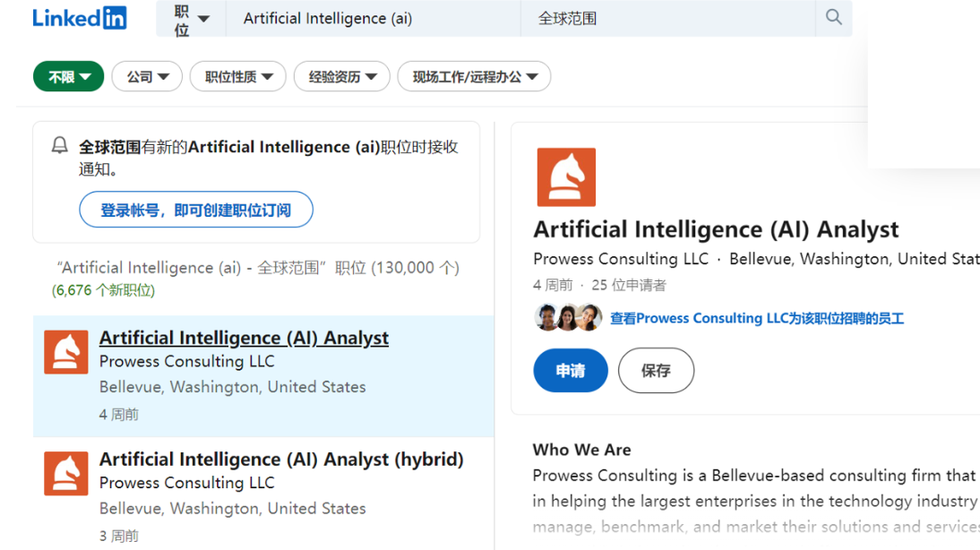Click '(6,676 个新职位)' text
This screenshot has width=980, height=550.
tap(103, 290)
